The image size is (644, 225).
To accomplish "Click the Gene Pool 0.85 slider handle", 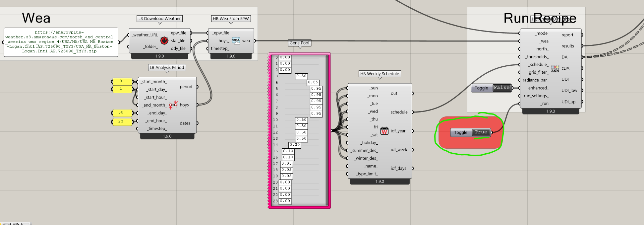I will point(313,82).
